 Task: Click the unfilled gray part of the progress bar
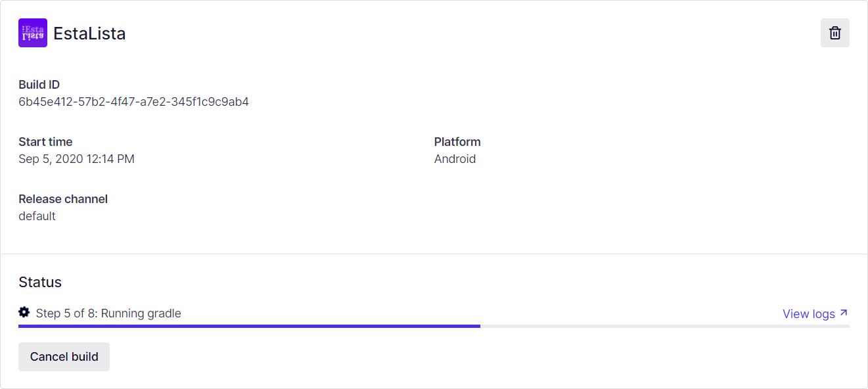tap(664, 326)
